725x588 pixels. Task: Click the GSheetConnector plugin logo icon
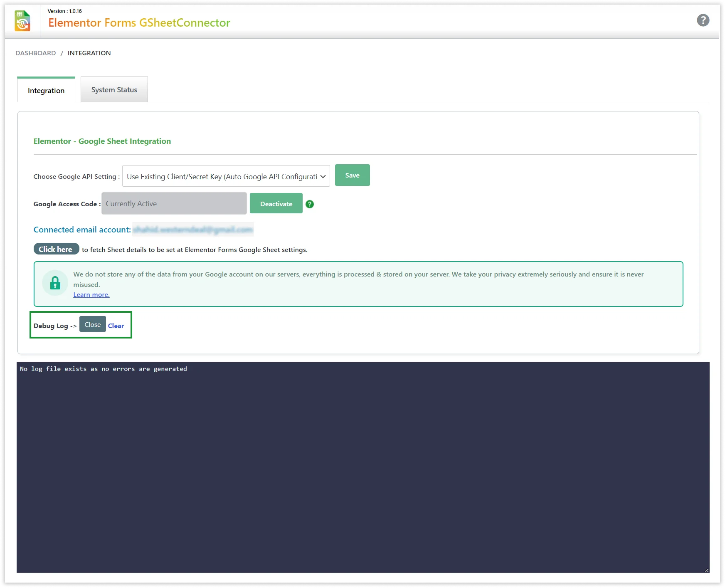tap(22, 21)
